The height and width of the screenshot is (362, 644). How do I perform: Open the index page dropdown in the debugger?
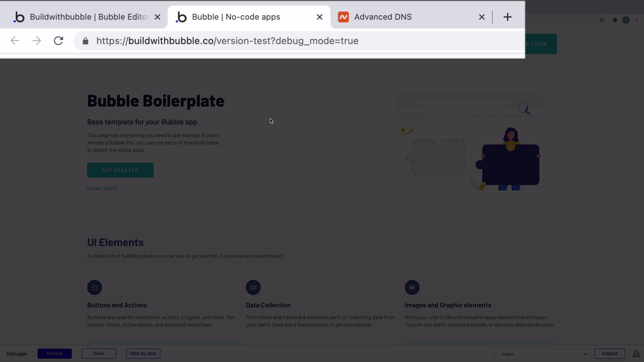tap(544, 354)
